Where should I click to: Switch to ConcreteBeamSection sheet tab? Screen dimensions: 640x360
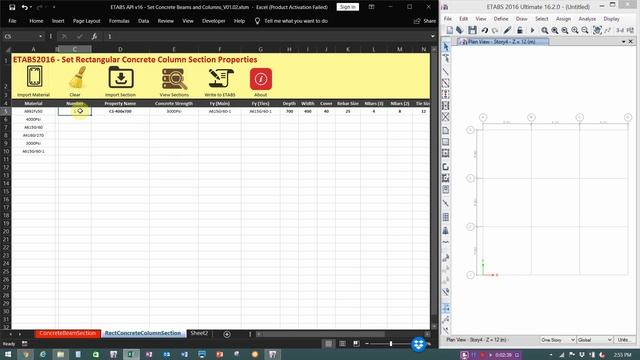[68, 333]
